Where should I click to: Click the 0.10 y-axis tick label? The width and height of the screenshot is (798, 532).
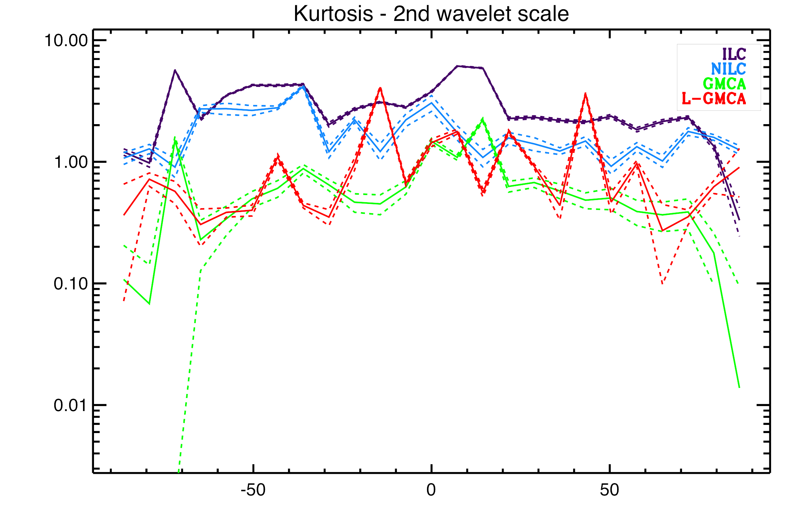pyautogui.click(x=71, y=284)
